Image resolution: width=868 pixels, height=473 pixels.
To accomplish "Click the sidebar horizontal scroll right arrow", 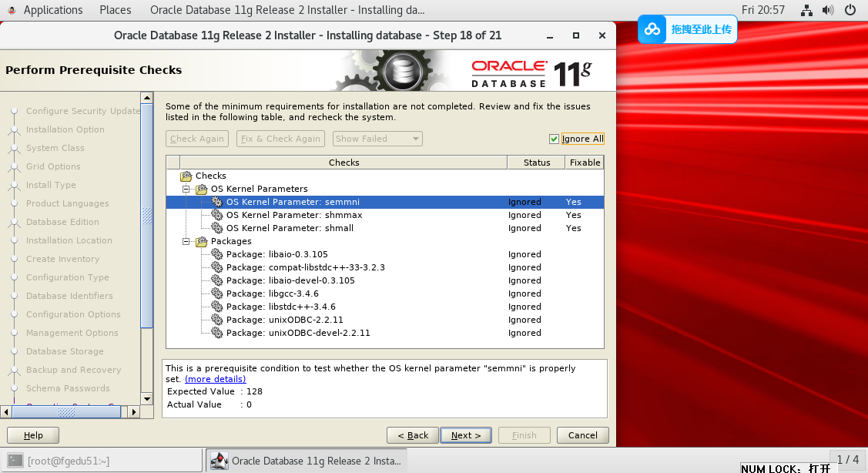I will coord(133,412).
